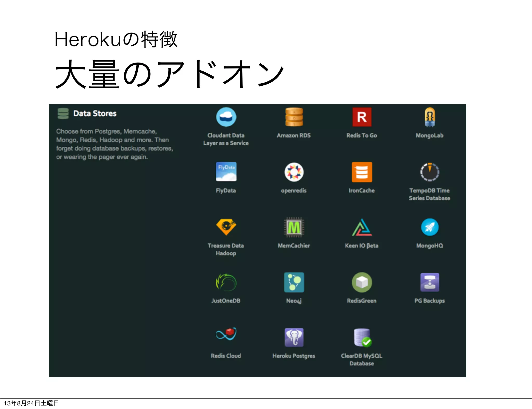Open the TempoDB metronome dial icon
This screenshot has width=532, height=409.
point(430,172)
